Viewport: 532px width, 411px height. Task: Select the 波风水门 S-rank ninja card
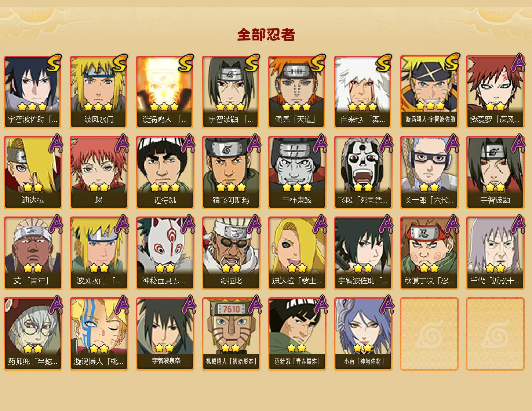point(99,92)
